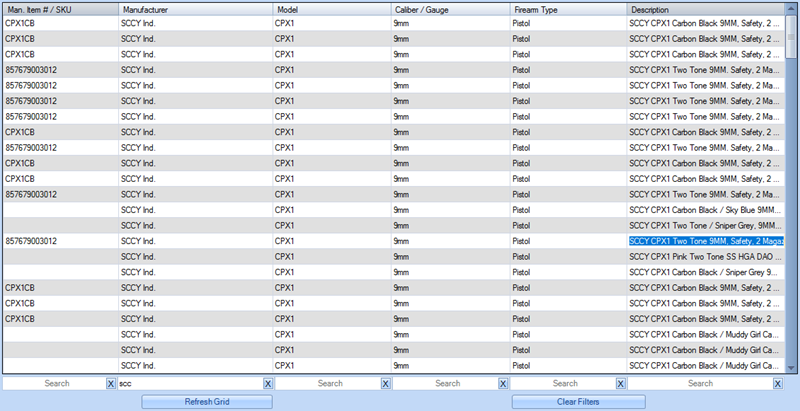Clear the Man. Item # / SKU search filter X

point(111,383)
